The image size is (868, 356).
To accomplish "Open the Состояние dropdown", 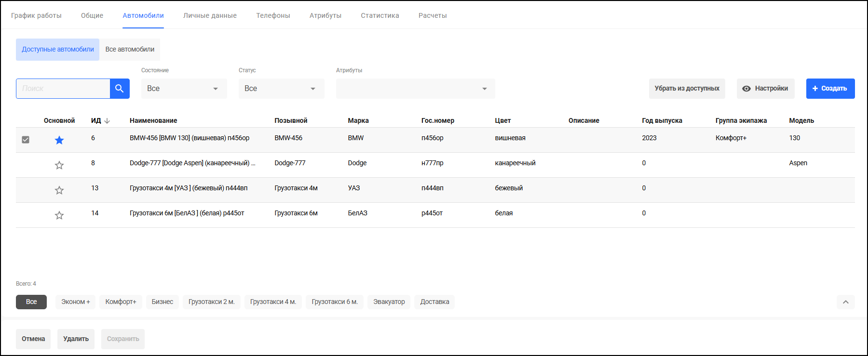I will coord(184,89).
